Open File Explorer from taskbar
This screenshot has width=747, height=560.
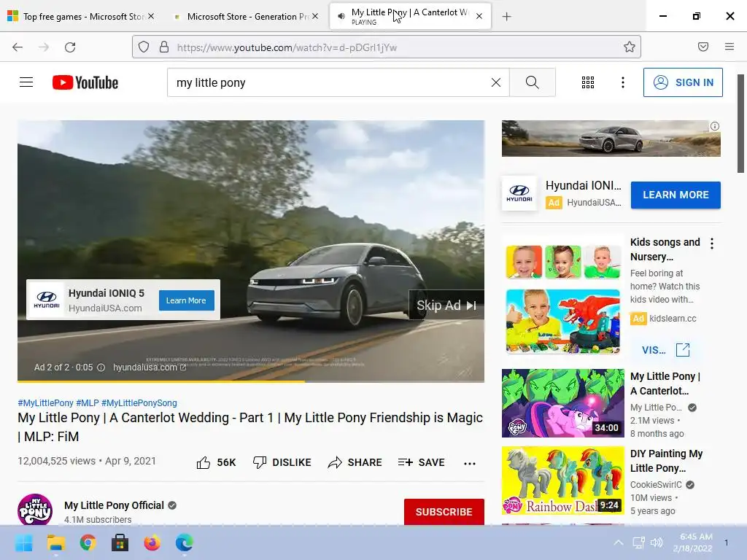pos(55,542)
